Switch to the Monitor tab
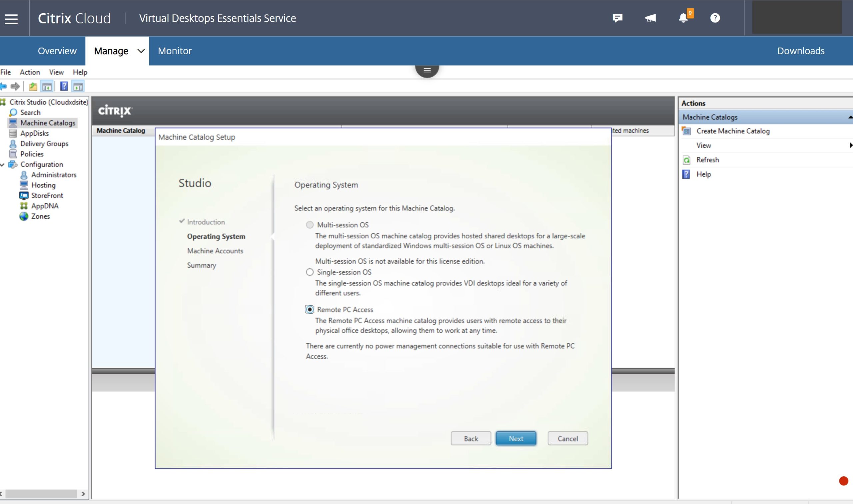Viewport: 853px width, 504px height. click(175, 51)
